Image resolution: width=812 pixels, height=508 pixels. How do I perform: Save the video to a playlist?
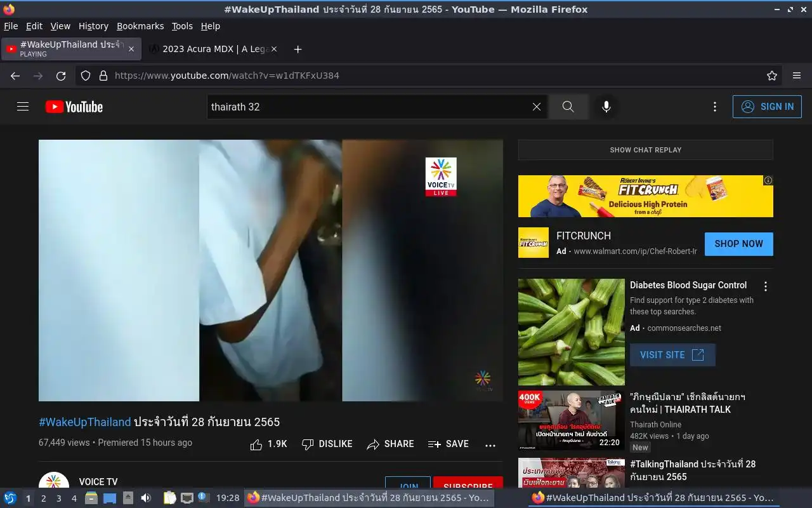click(x=449, y=444)
